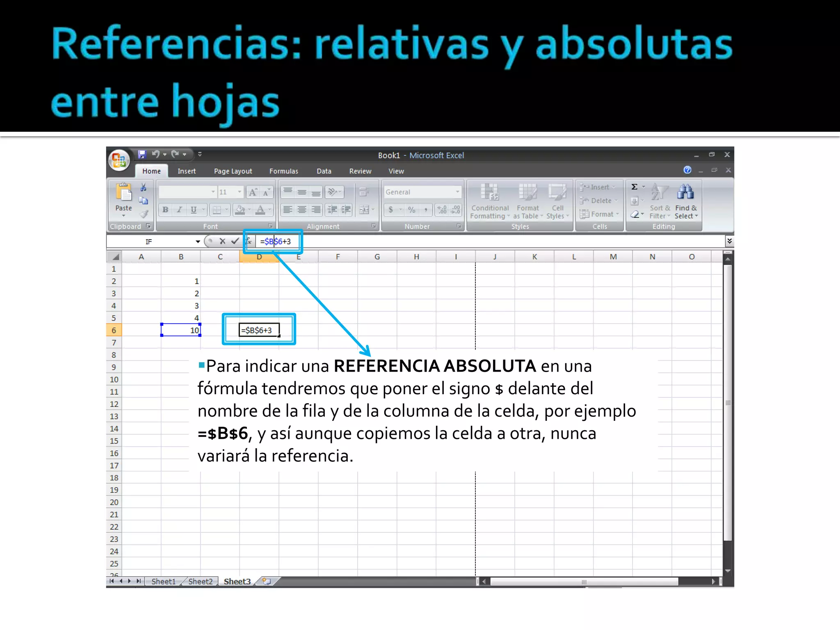The image size is (840, 630).
Task: Switch to the Formulas tab
Action: [284, 171]
